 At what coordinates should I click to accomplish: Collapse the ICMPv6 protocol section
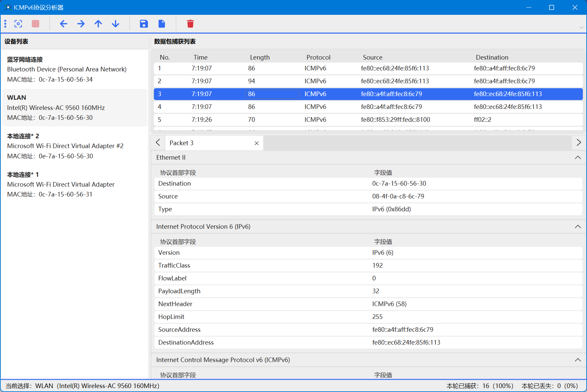point(578,360)
